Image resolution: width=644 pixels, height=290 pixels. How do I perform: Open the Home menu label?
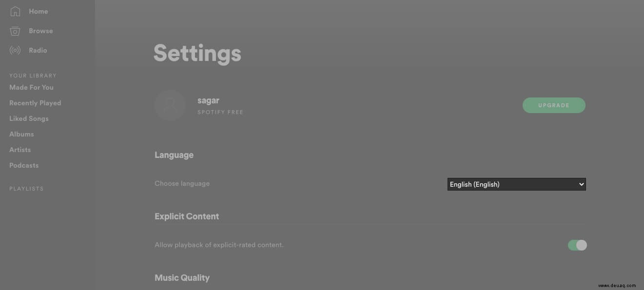(x=38, y=11)
